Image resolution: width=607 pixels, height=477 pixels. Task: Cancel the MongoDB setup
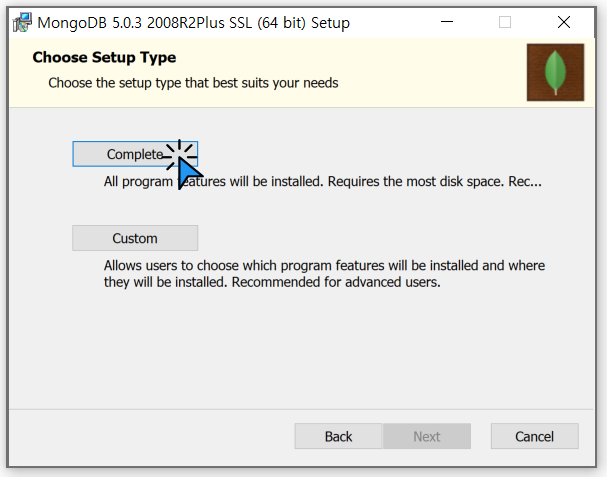(x=535, y=436)
